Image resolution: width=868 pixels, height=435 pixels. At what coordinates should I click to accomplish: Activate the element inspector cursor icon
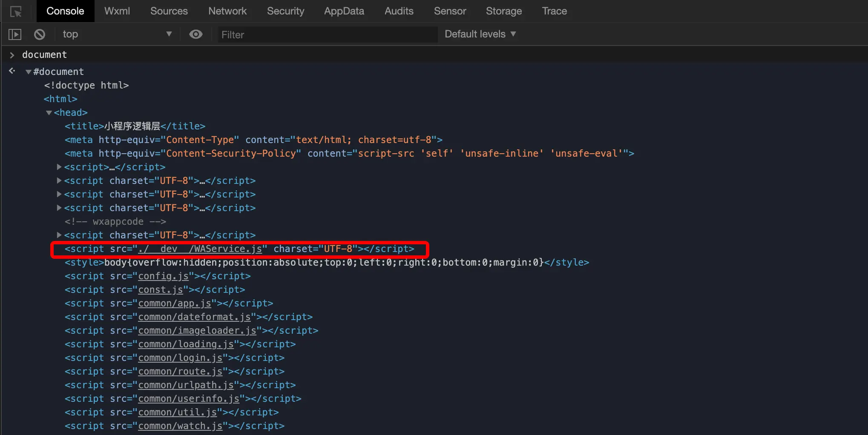16,11
